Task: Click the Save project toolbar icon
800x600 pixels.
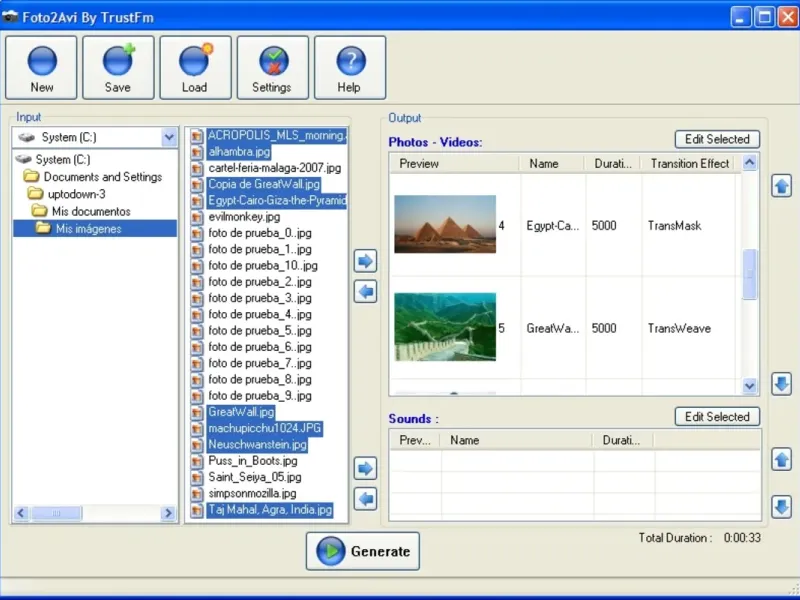Action: (x=118, y=68)
